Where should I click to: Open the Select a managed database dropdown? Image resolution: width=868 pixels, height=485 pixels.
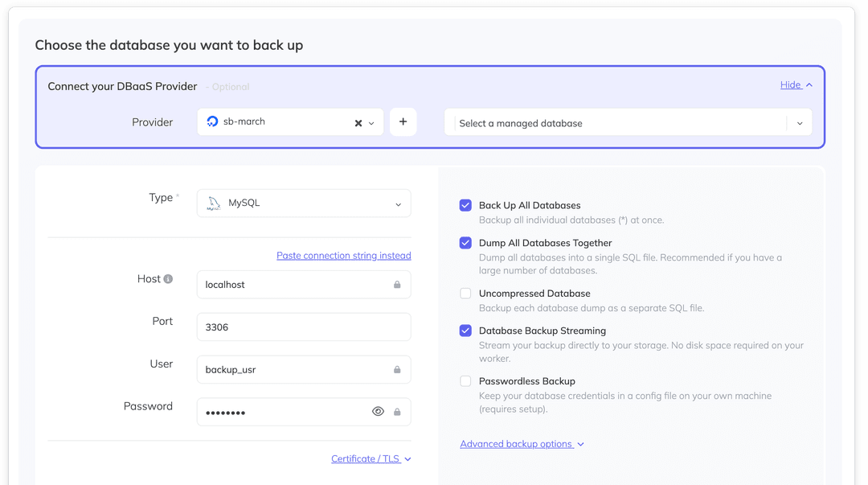tap(628, 122)
